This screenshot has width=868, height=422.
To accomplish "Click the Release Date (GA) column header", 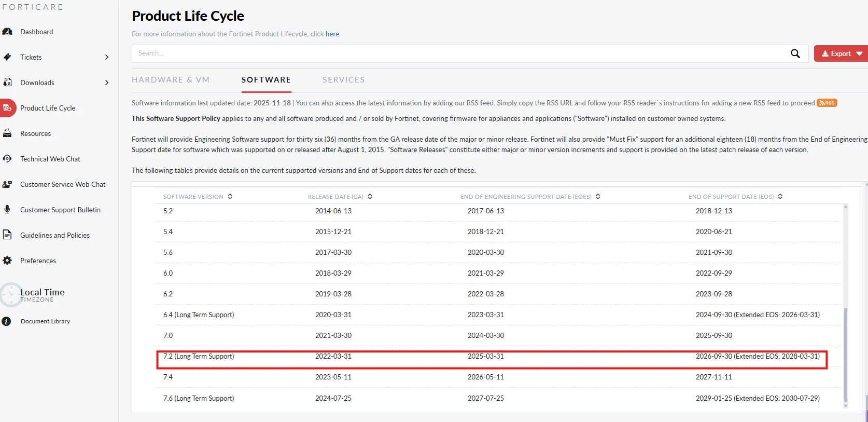I will coord(335,197).
